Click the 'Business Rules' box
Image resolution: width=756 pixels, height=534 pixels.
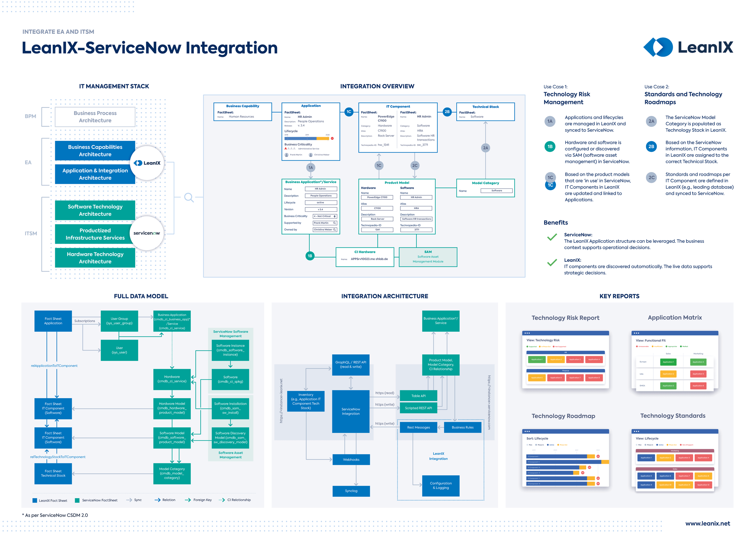click(x=463, y=427)
